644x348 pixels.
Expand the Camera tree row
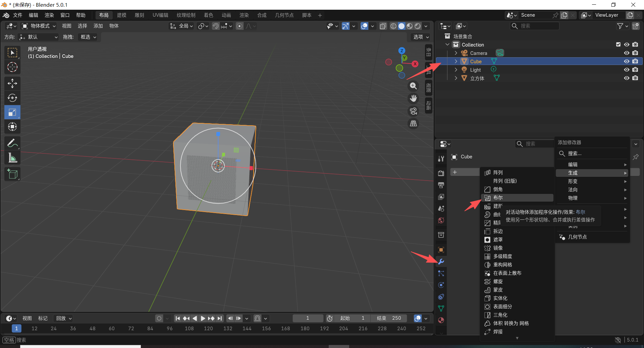click(x=456, y=53)
